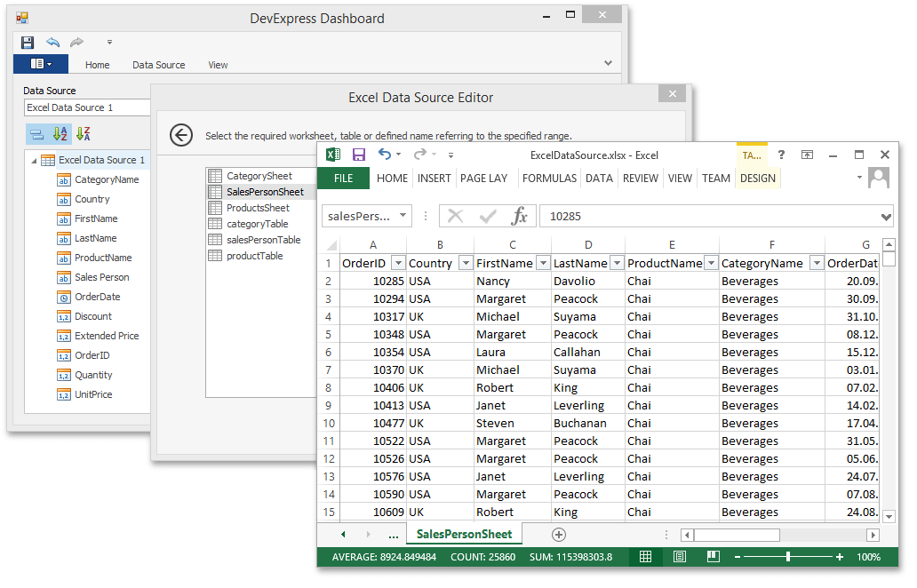Open the Data Source tab in Dashboard
The height and width of the screenshot is (588, 917).
158,65
